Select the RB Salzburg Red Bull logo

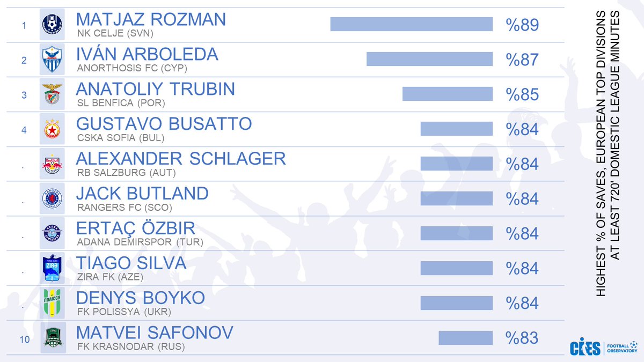click(x=53, y=164)
